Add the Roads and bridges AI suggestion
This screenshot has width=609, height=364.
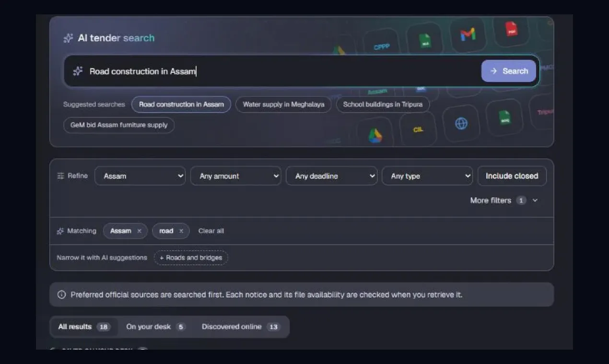click(x=191, y=258)
